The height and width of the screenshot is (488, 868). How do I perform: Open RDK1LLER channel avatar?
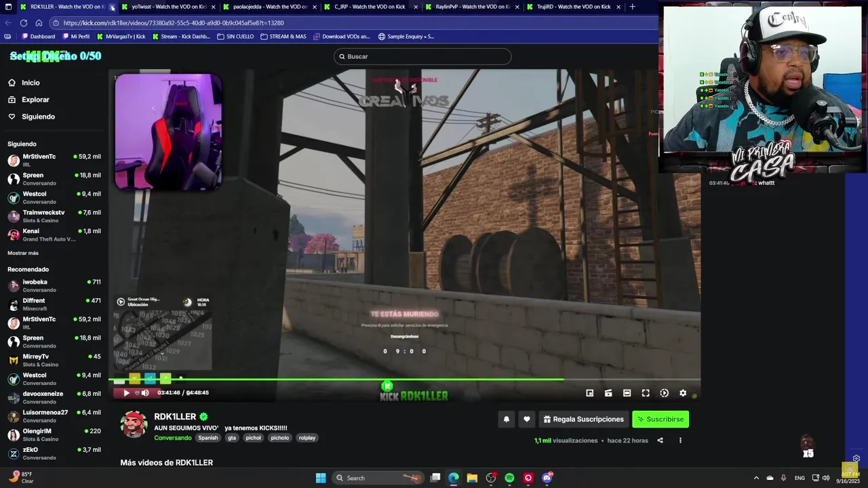[x=134, y=425]
